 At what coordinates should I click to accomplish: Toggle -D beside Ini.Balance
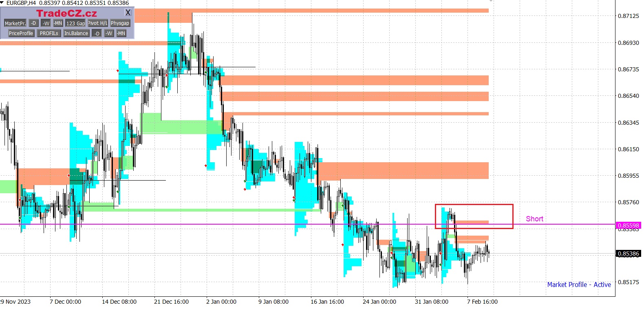(97, 33)
